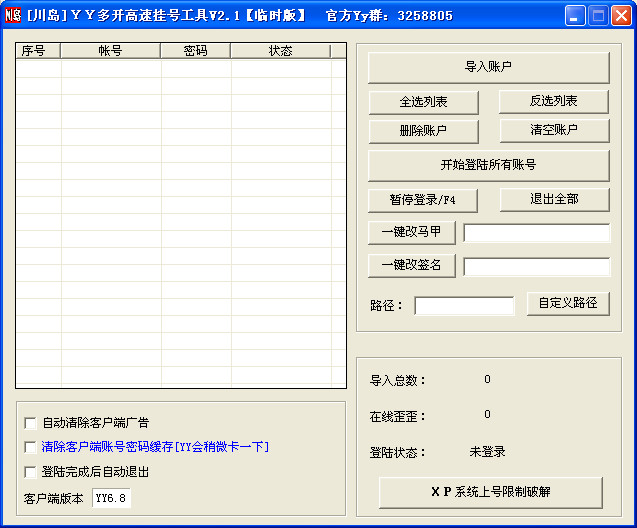Viewport: 637px width, 528px height.
Task: Minimize the window
Action: [x=575, y=16]
